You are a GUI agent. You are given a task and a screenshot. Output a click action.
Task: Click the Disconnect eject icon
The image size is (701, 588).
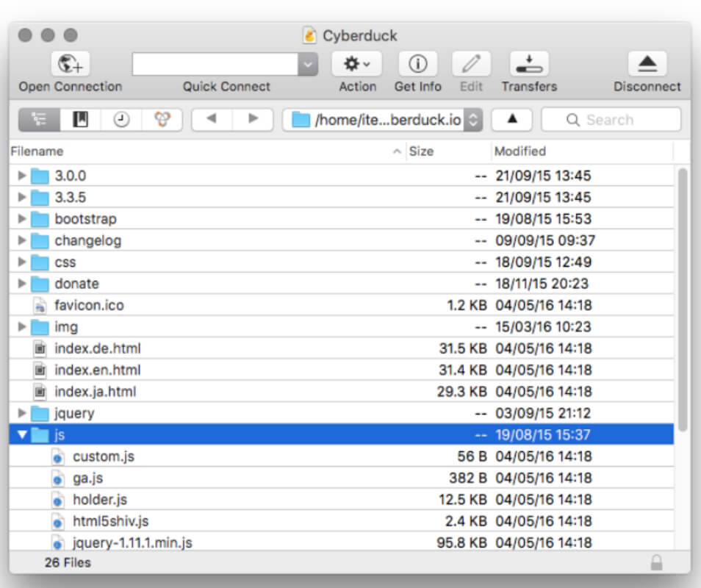pos(647,63)
